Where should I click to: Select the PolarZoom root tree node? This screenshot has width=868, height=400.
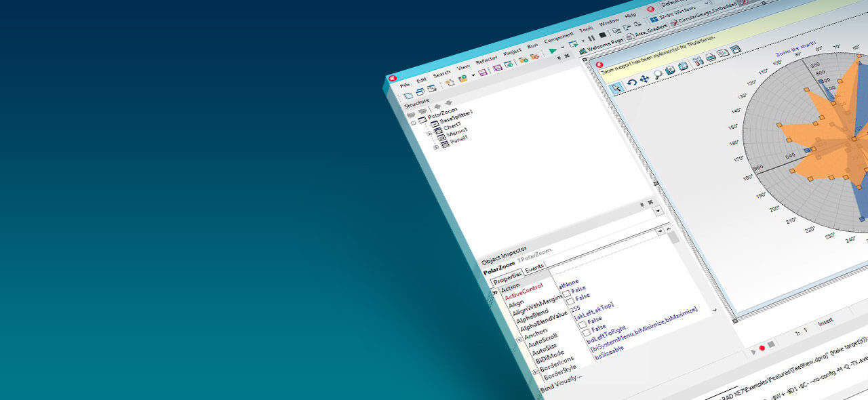[x=441, y=114]
